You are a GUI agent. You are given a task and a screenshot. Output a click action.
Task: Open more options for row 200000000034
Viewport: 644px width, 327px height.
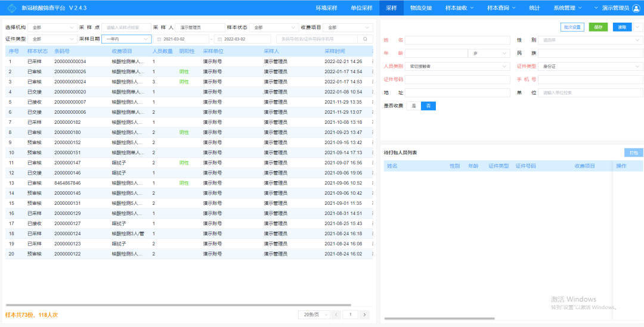click(373, 61)
